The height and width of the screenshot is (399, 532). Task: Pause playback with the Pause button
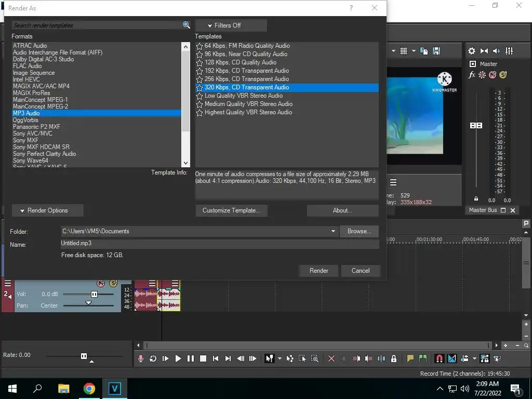[x=191, y=358]
